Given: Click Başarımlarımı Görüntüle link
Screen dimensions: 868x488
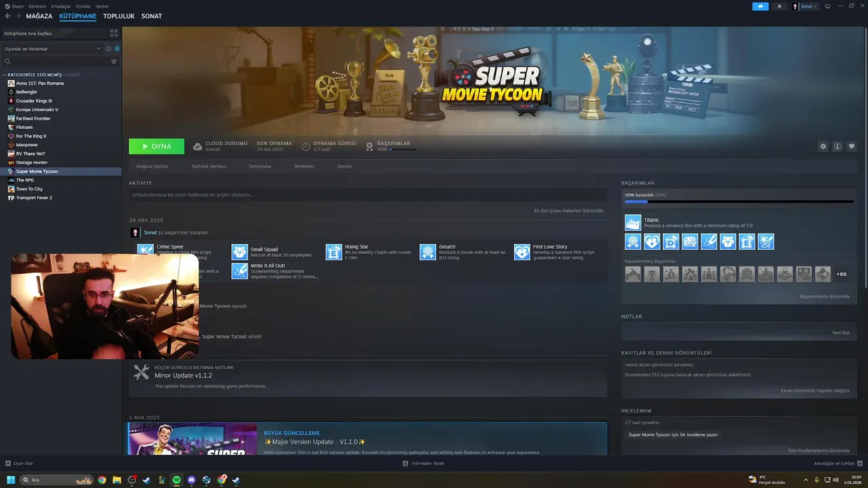Looking at the screenshot, I should (825, 296).
